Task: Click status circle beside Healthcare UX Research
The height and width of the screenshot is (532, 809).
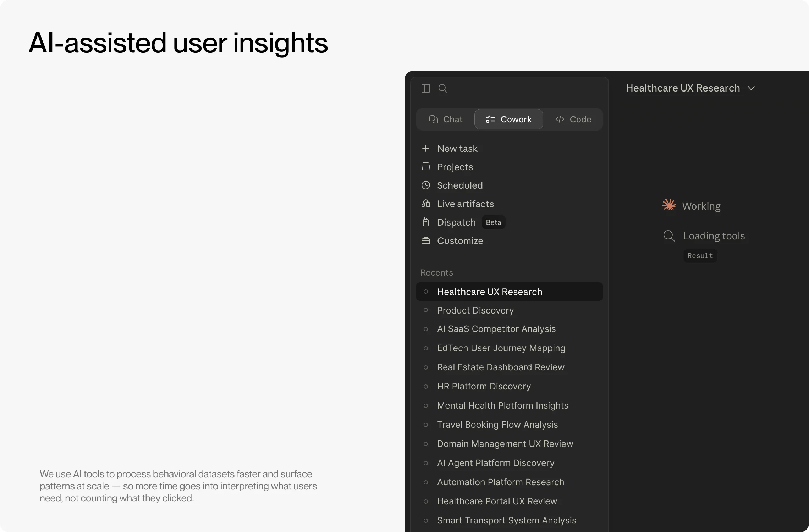Action: point(426,292)
